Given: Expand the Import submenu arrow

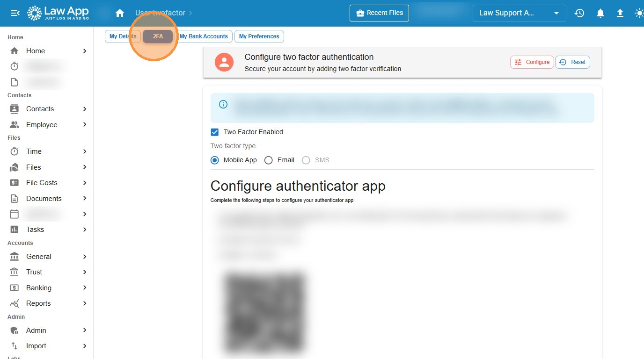Looking at the screenshot, I should pyautogui.click(x=85, y=346).
